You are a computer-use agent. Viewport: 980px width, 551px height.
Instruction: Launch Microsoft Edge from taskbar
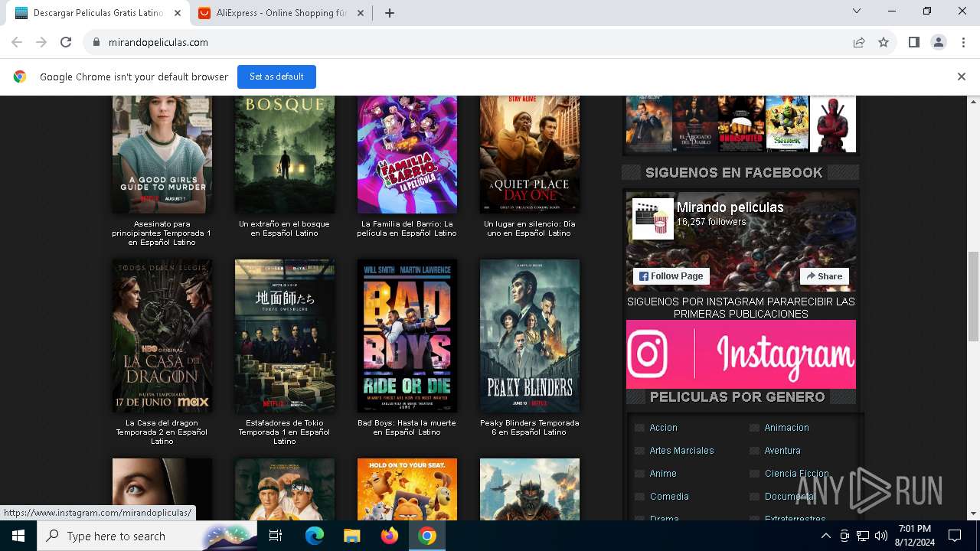tap(314, 536)
